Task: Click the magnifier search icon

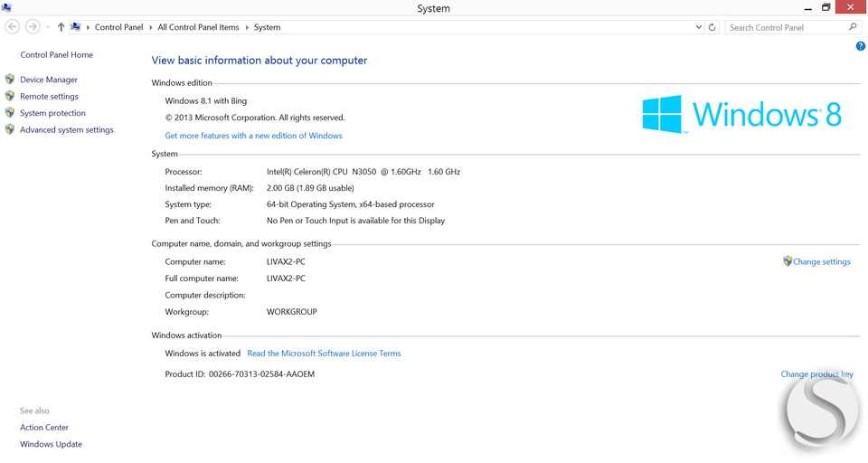Action: (x=853, y=26)
